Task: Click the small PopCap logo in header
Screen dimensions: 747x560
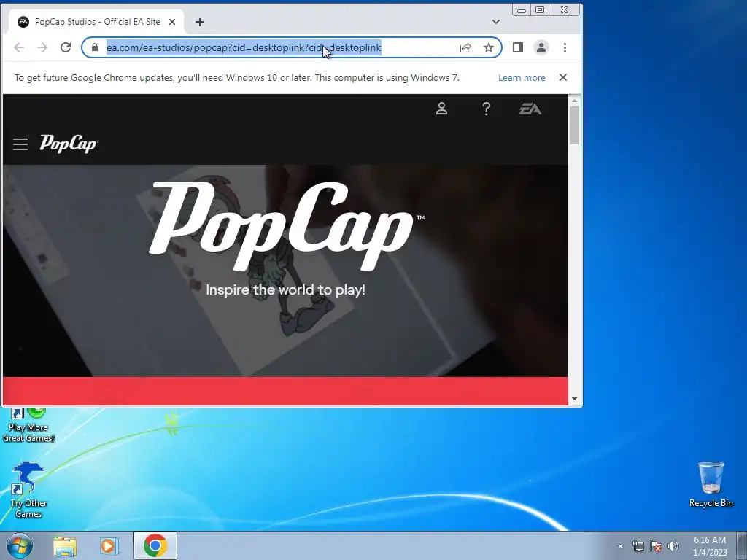Action: point(68,144)
